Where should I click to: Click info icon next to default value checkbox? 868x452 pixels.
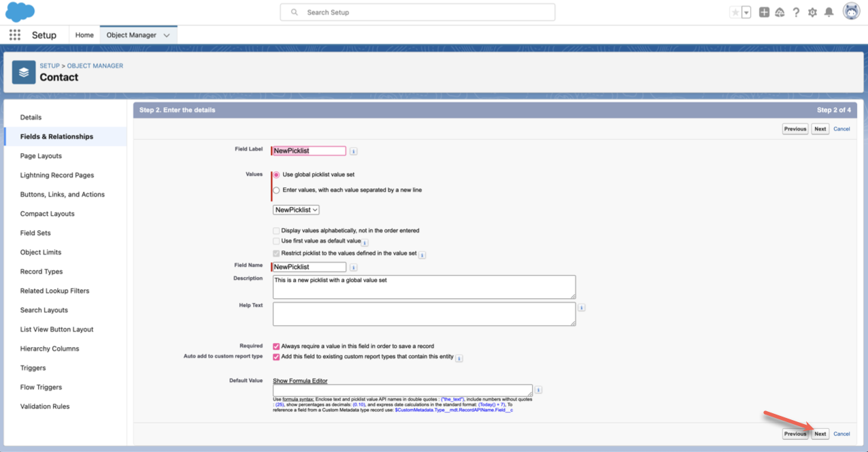click(x=365, y=242)
